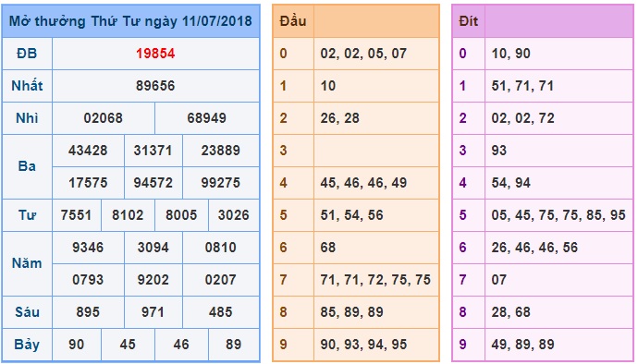Select the Tư prize number 3026
The image size is (638, 364).
[x=234, y=215]
